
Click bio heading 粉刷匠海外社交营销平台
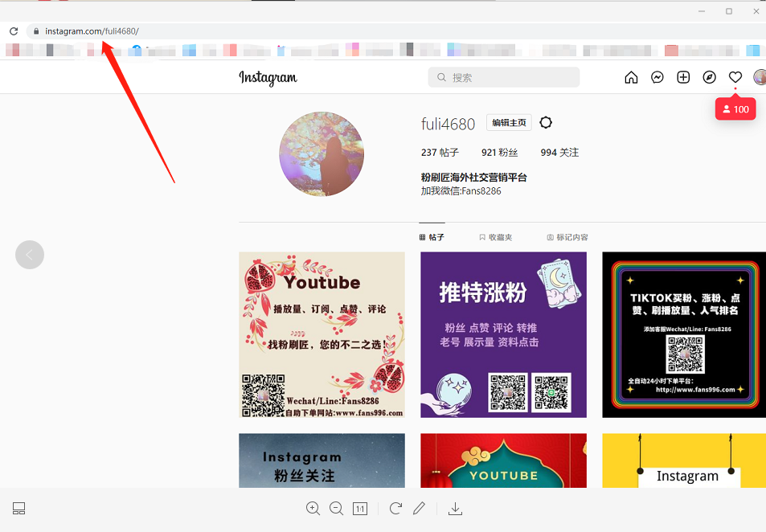tap(474, 178)
